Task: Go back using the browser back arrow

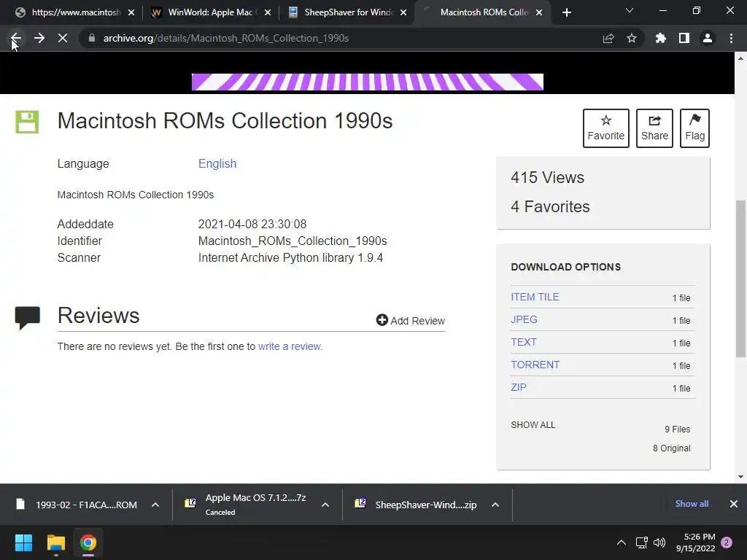Action: pyautogui.click(x=16, y=38)
